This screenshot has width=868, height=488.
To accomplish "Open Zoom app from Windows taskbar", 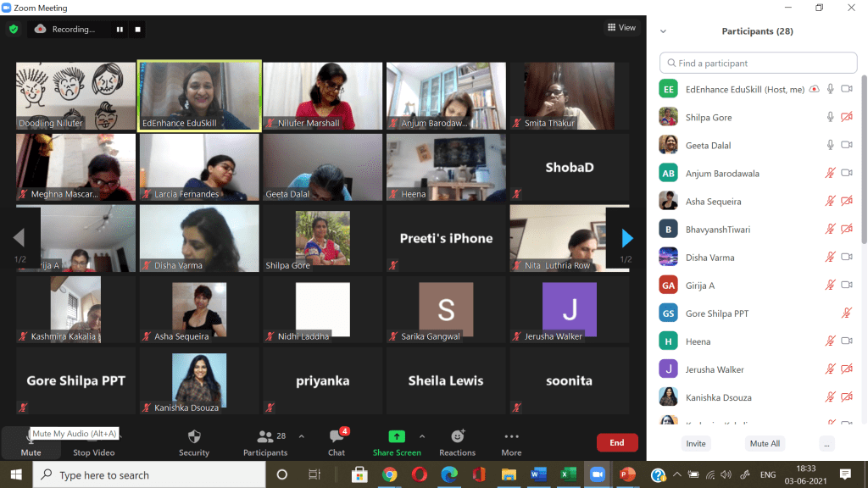I will point(597,474).
